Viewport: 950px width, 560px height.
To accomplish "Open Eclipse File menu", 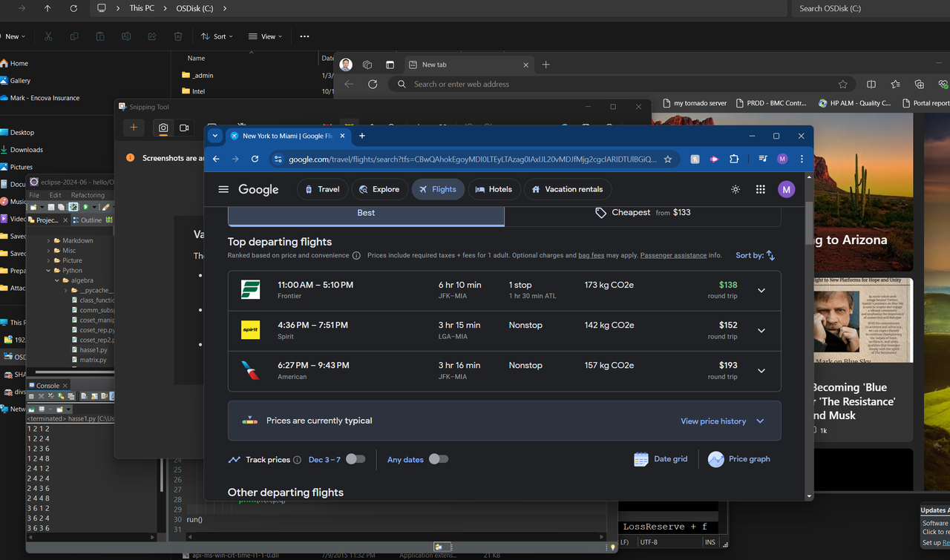I will (34, 195).
